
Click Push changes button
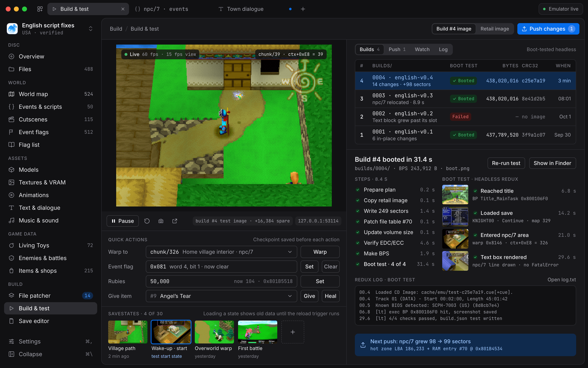click(x=548, y=29)
